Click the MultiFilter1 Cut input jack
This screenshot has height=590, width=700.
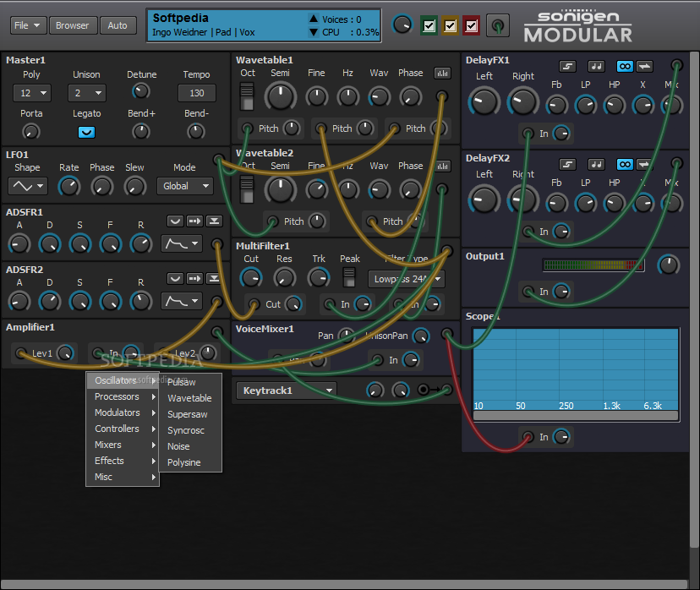(254, 304)
